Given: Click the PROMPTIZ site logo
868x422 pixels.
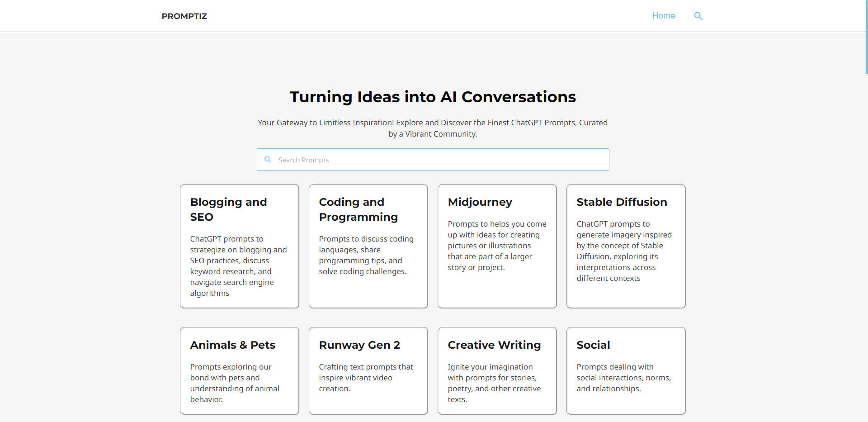Looking at the screenshot, I should [184, 16].
